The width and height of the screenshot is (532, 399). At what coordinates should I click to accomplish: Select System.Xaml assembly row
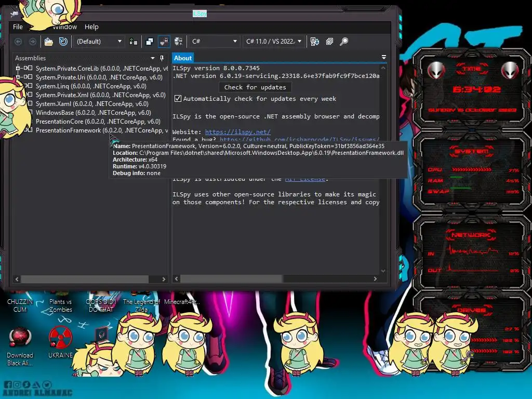[x=92, y=104]
